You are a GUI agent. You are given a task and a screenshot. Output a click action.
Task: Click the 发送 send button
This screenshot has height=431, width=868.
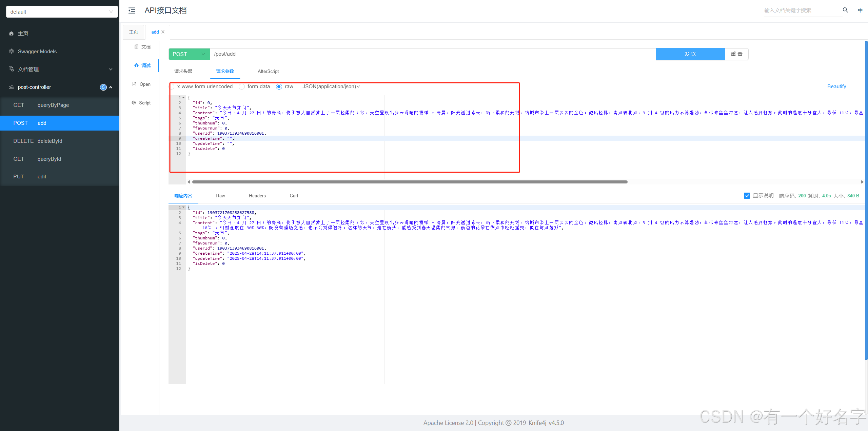pyautogui.click(x=690, y=54)
